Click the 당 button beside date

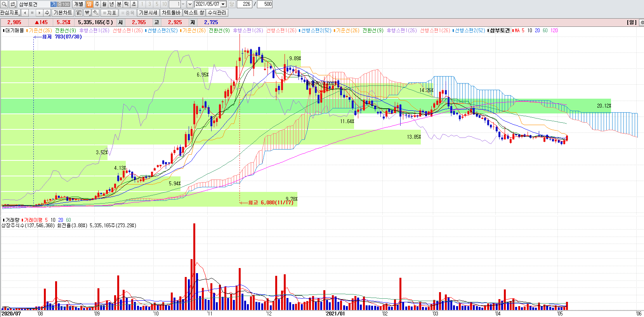[x=231, y=4]
